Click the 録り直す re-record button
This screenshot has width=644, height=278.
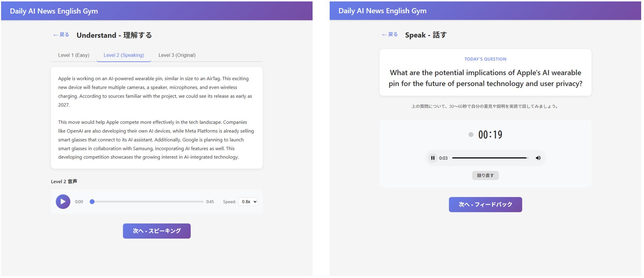(485, 175)
